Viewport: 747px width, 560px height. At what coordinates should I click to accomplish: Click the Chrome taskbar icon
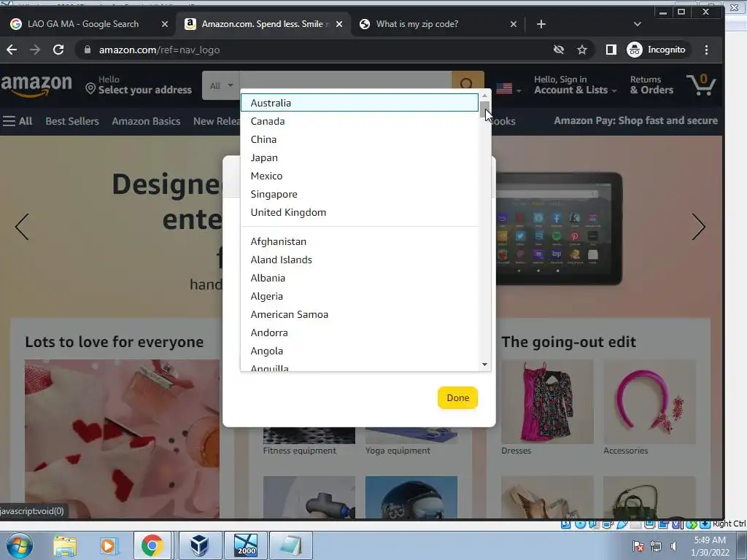coord(152,545)
